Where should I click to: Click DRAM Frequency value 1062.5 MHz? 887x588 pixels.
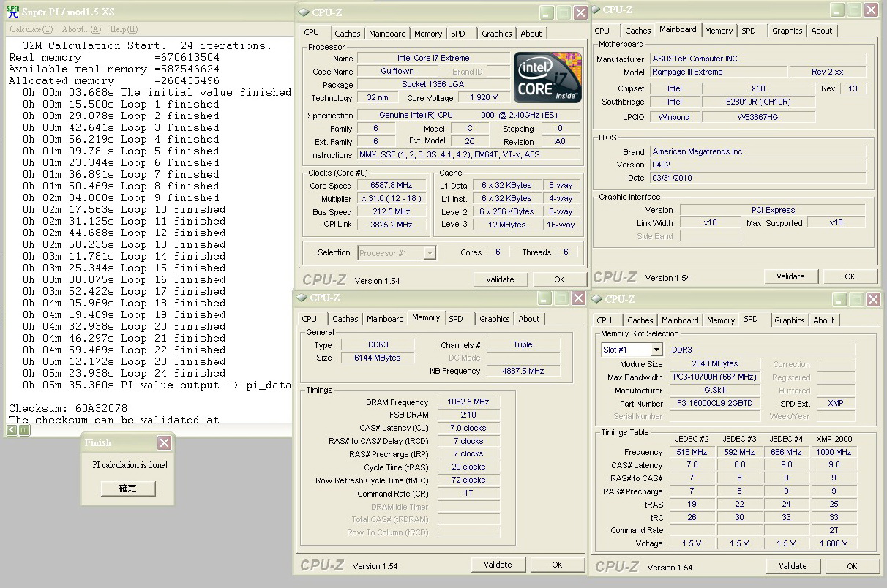pyautogui.click(x=468, y=402)
